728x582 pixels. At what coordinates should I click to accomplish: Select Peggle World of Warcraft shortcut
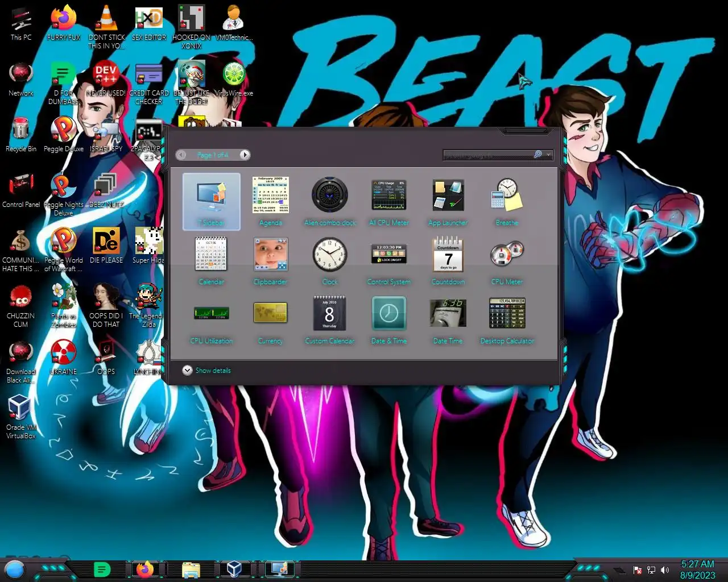pyautogui.click(x=64, y=251)
